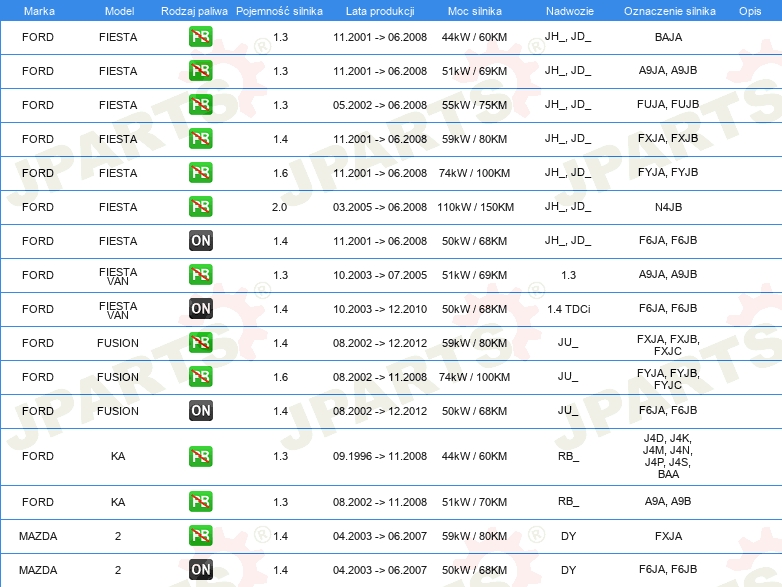Screen dimensions: 782x587
Task: Select date range 08.2002 -> 11.2008 Fusion
Action: (x=380, y=377)
